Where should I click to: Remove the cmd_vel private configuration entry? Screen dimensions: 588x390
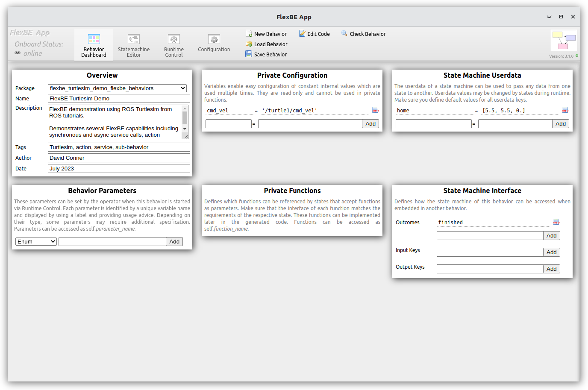click(x=375, y=110)
